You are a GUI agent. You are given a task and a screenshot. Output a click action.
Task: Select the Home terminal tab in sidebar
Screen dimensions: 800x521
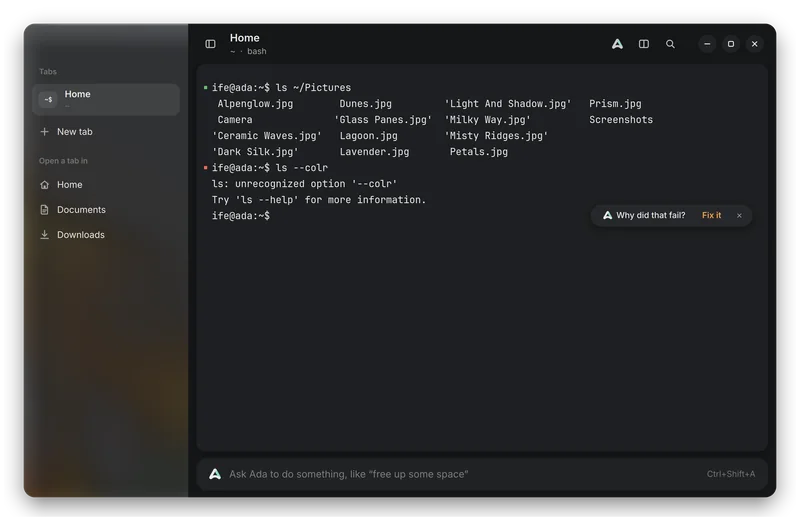coord(106,99)
